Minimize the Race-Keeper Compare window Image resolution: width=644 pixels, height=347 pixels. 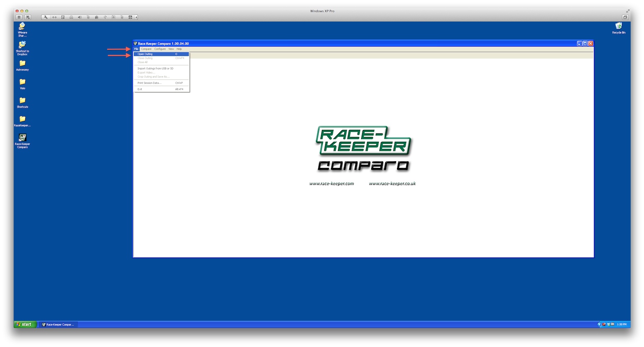coord(579,44)
